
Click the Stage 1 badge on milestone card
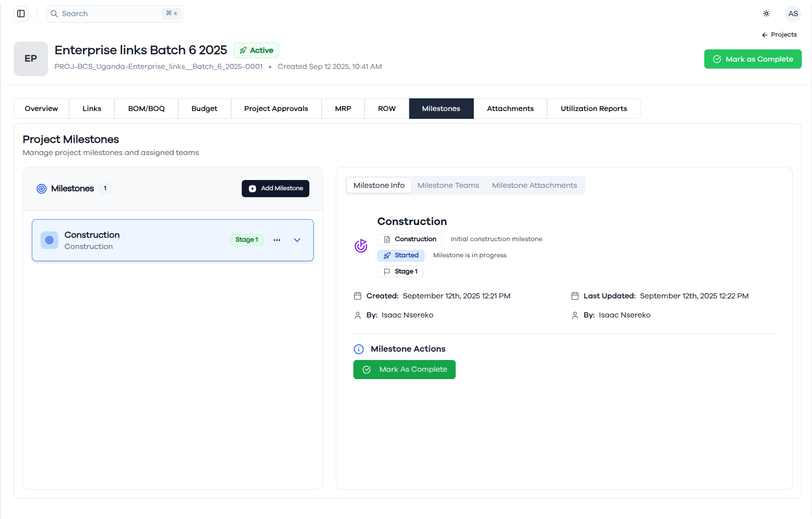point(247,240)
